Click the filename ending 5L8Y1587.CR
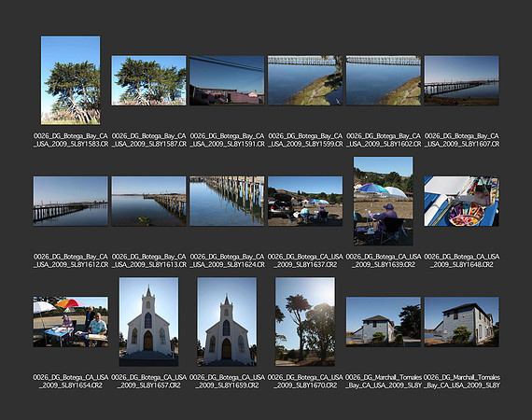The image size is (532, 420). pos(149,140)
